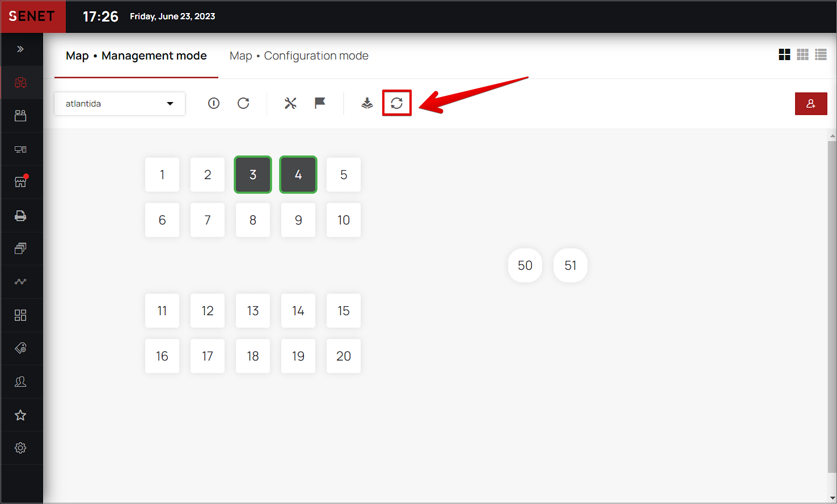Switch to list view layout
837x504 pixels.
coord(821,54)
